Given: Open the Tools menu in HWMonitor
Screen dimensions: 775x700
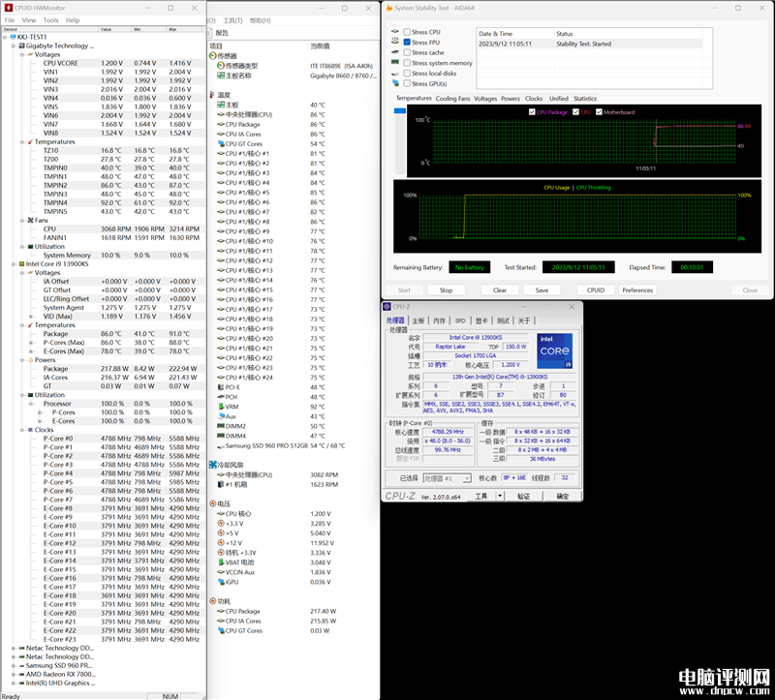Looking at the screenshot, I should tap(50, 20).
